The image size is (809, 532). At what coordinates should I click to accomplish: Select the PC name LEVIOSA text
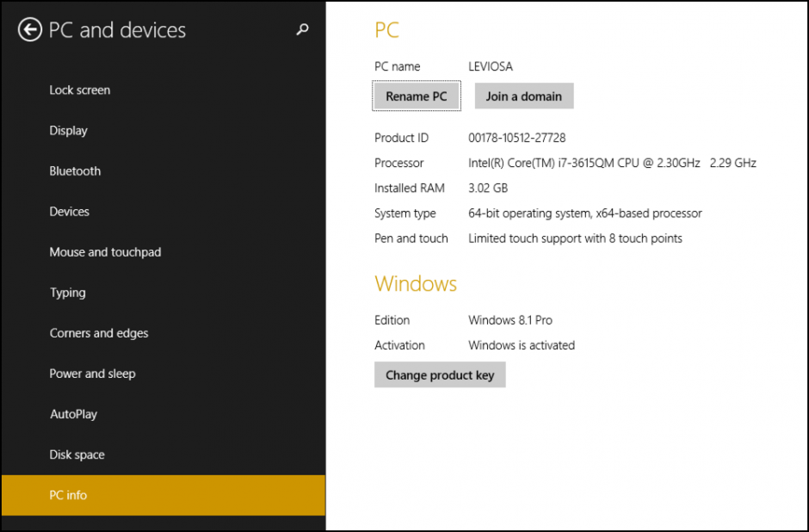coord(489,66)
